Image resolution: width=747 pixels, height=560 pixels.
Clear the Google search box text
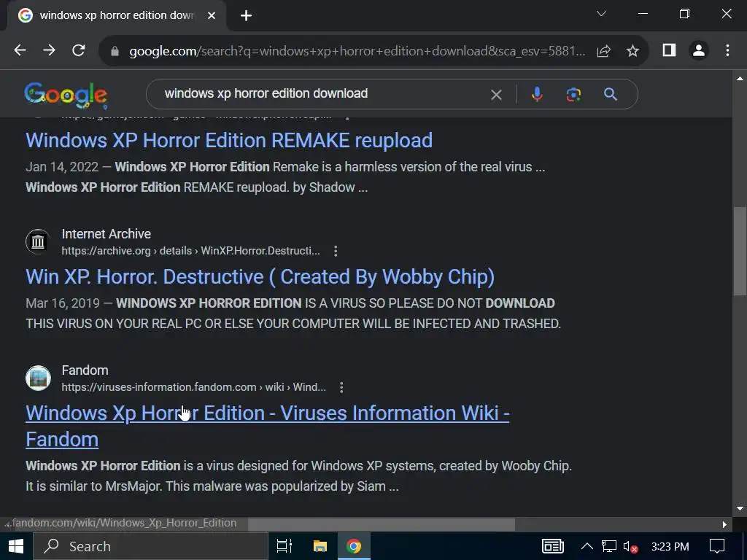click(x=496, y=95)
